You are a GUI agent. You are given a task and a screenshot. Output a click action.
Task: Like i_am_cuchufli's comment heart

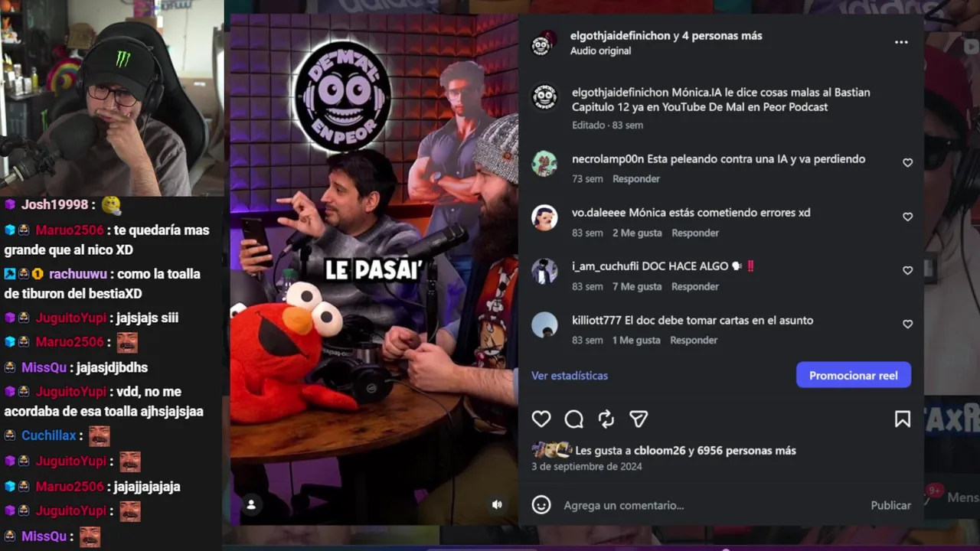(x=907, y=270)
